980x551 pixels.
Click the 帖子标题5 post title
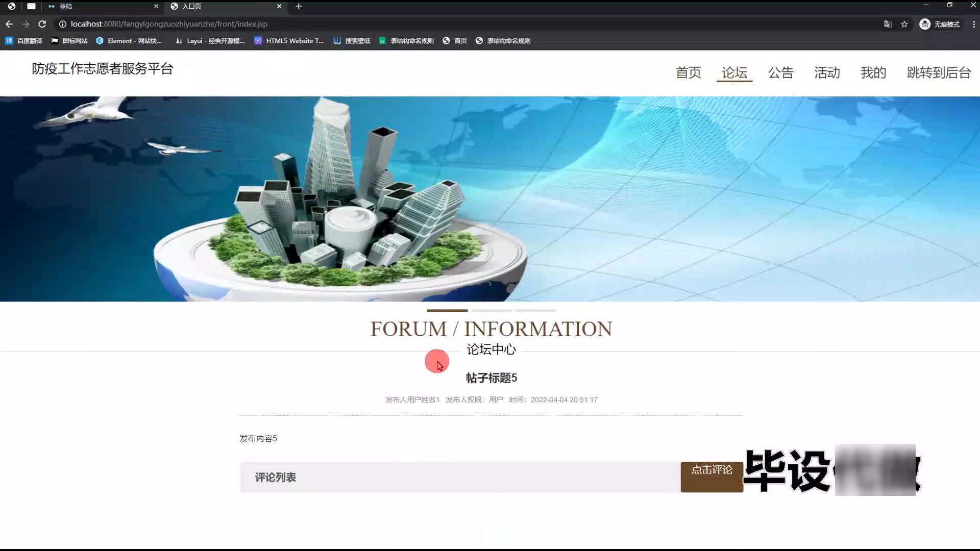pos(492,378)
